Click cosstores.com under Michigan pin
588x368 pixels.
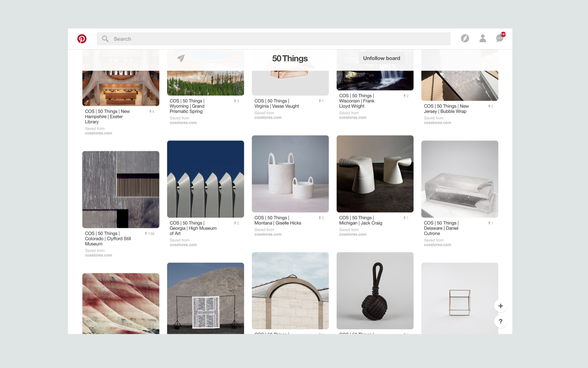point(353,234)
